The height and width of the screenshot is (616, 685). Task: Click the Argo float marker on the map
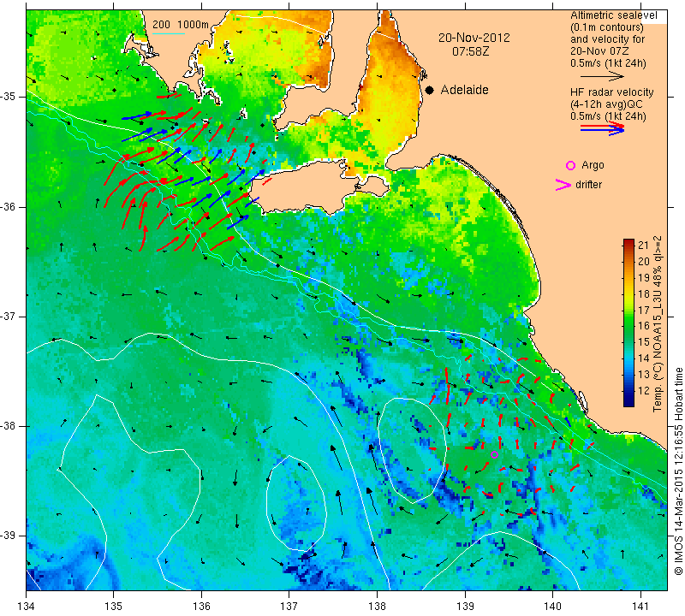494,454
